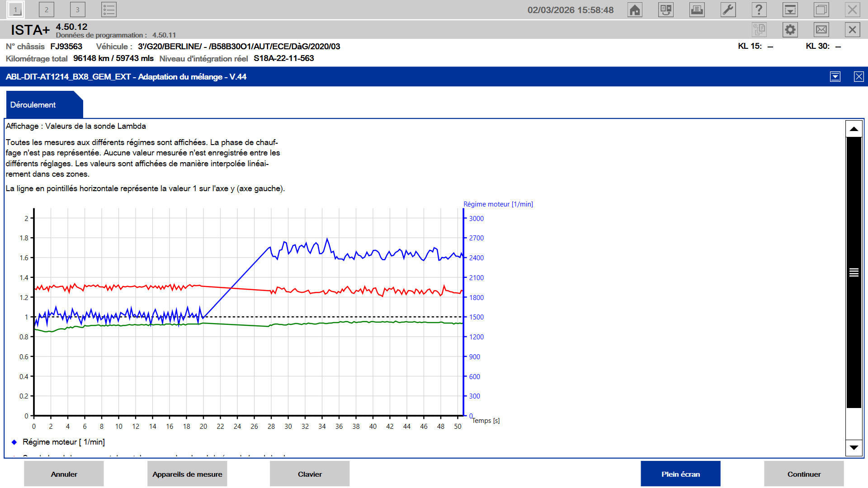The image size is (868, 488).
Task: Click the session swap icon beside home
Action: pyautogui.click(x=666, y=9)
